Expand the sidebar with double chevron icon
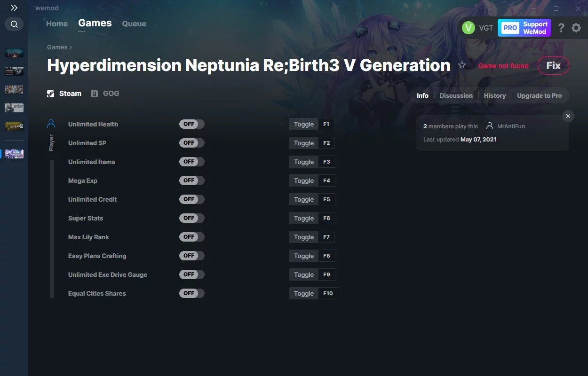 coord(14,8)
